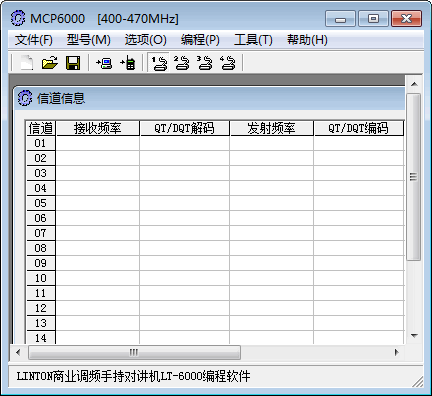Write data to radio handset icon
The width and height of the screenshot is (432, 396).
coord(128,63)
